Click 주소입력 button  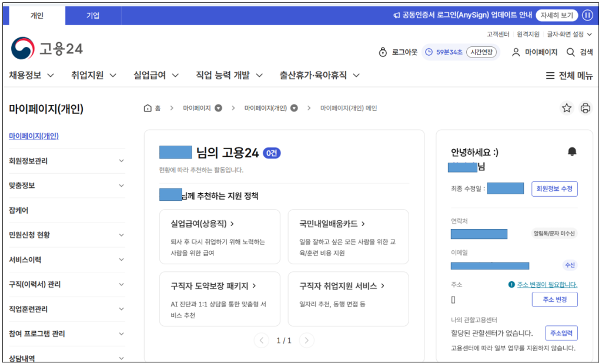pos(561,333)
